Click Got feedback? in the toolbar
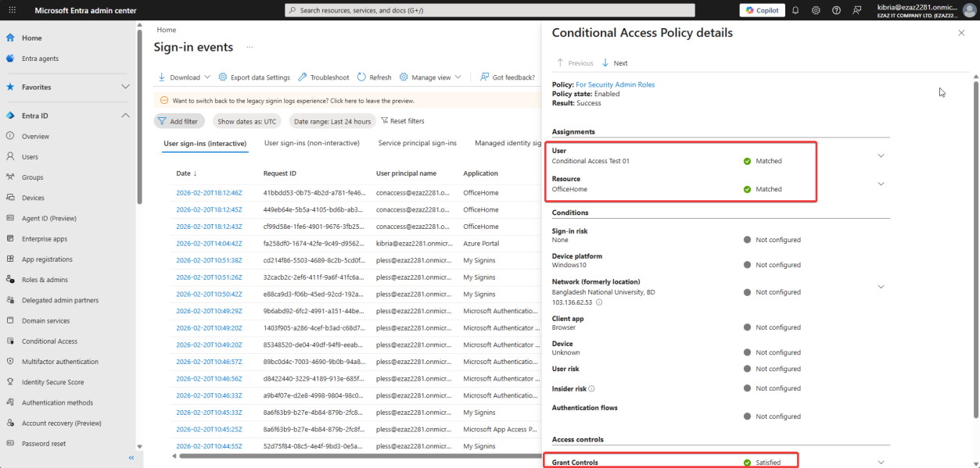980x468 pixels. [508, 77]
